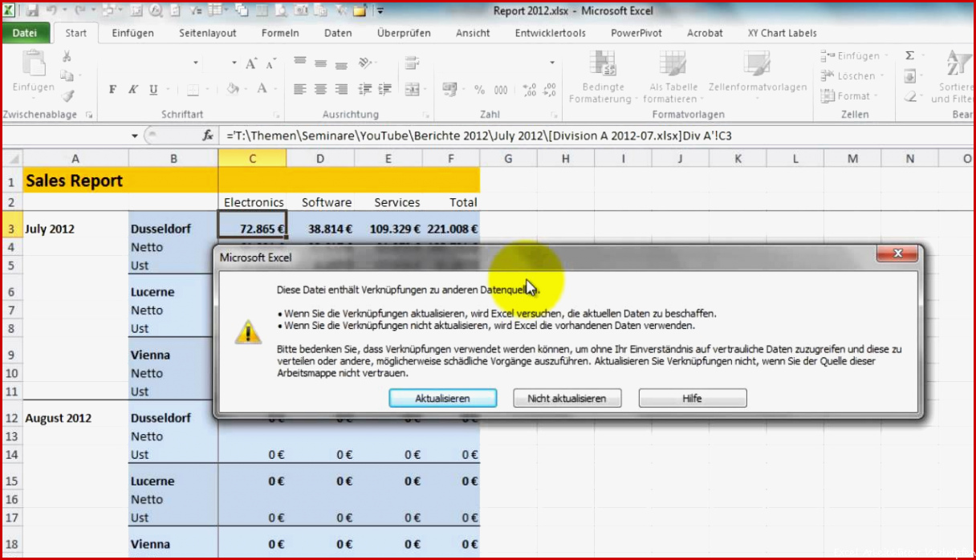Viewport: 976px width, 560px height.
Task: Click the Hilfe button in dialog
Action: click(x=692, y=398)
